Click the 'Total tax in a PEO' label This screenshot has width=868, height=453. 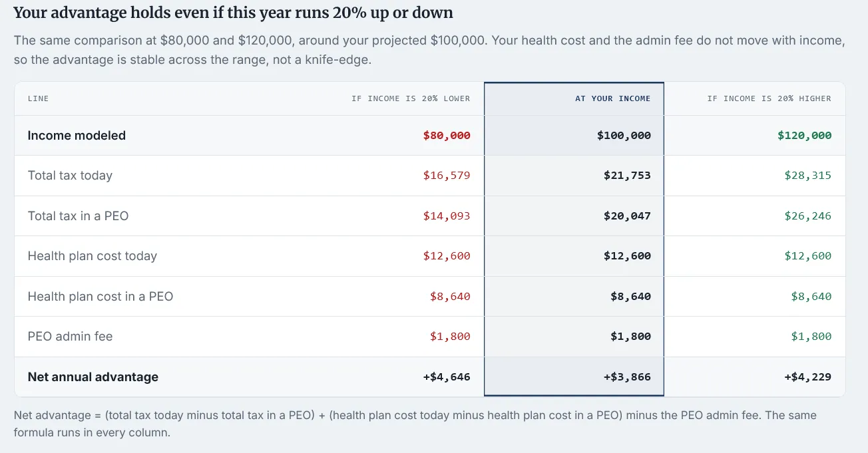click(78, 216)
